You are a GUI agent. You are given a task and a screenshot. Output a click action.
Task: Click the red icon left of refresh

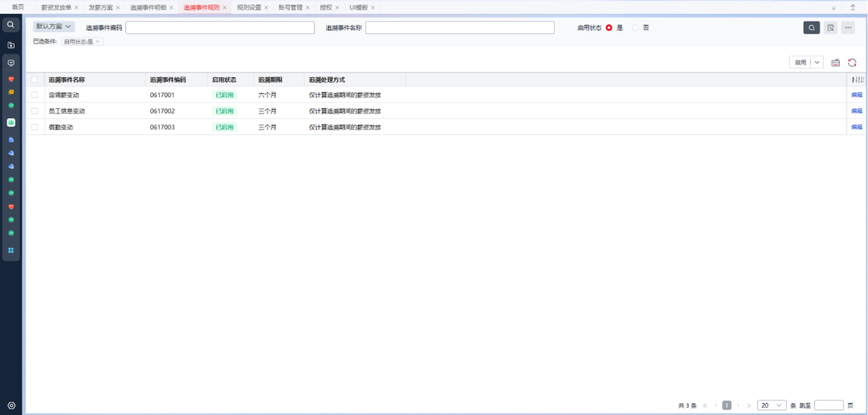(x=836, y=63)
